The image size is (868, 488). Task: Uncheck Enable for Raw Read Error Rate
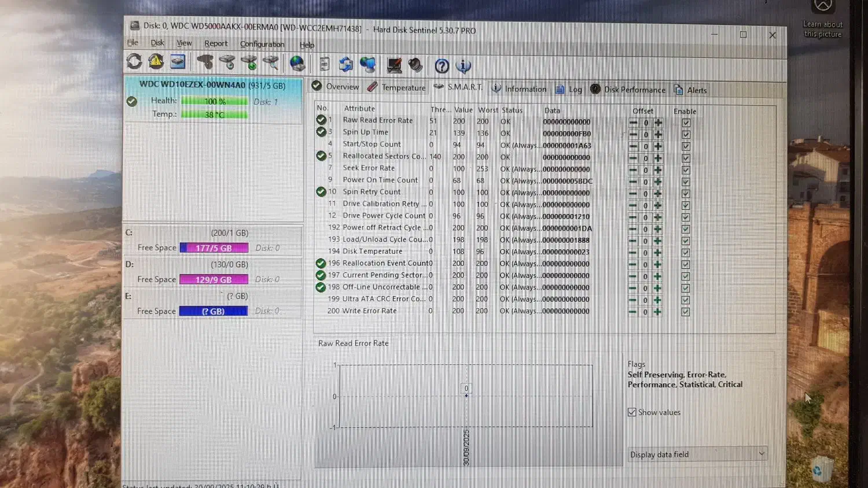(x=686, y=123)
